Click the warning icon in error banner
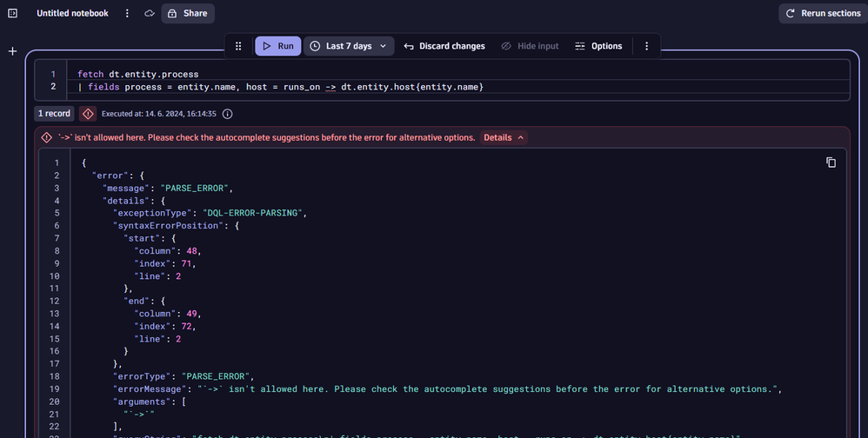This screenshot has height=438, width=868. 46,137
